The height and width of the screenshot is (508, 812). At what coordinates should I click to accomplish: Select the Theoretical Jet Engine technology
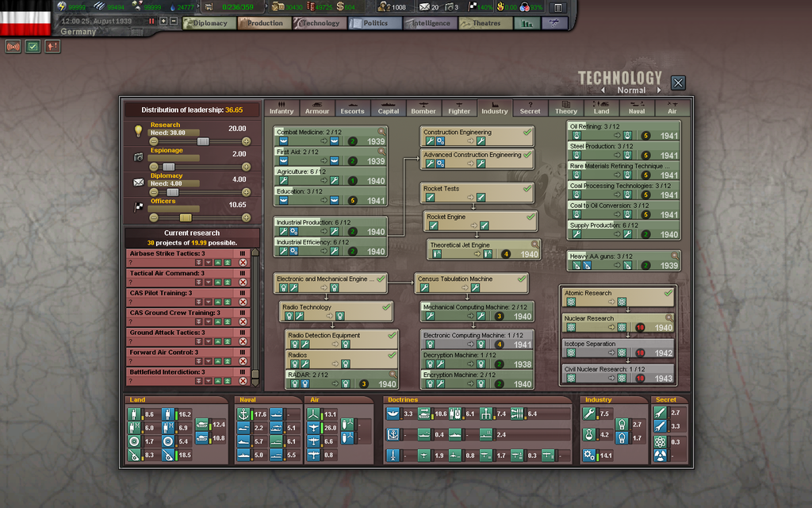tap(484, 249)
